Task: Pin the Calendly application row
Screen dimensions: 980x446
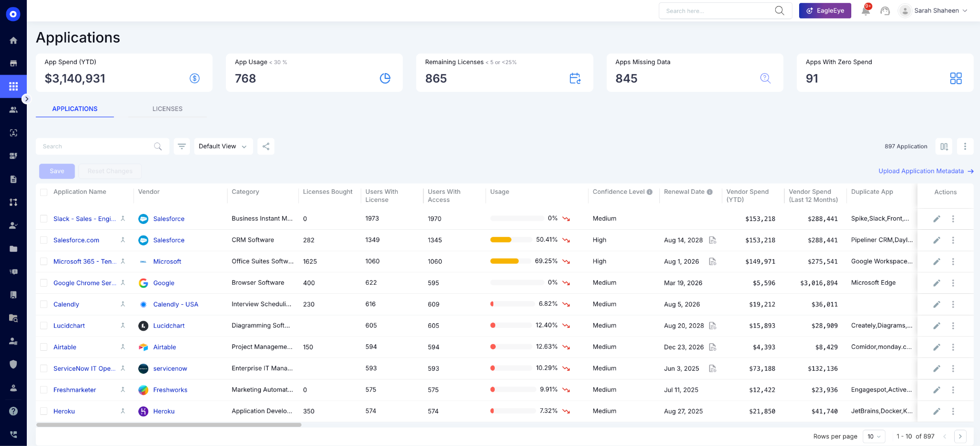Action: click(123, 304)
